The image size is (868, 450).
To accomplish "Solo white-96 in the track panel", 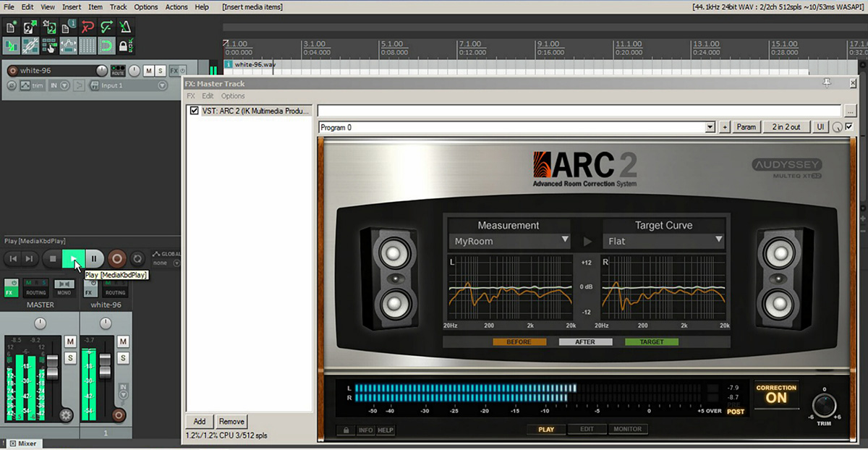I will point(160,71).
